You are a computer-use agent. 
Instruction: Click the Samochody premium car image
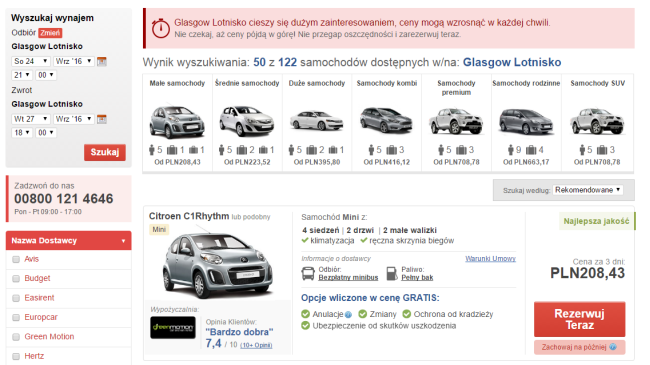point(456,121)
